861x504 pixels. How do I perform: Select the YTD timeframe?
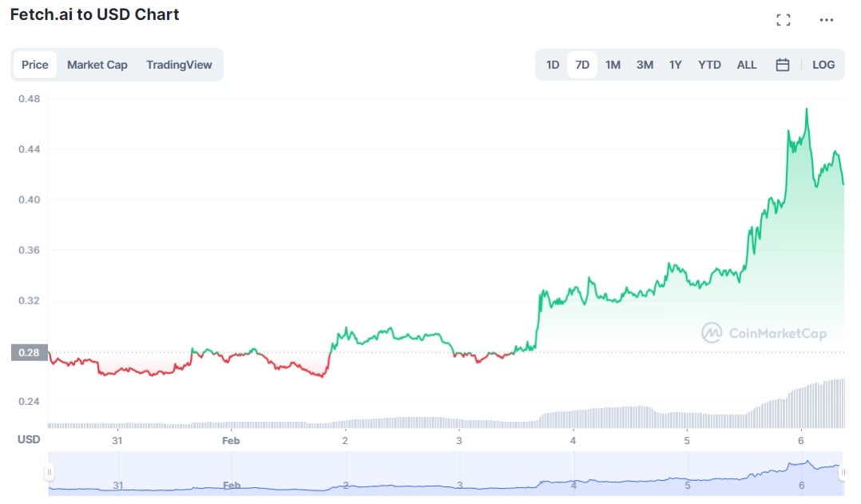[708, 65]
